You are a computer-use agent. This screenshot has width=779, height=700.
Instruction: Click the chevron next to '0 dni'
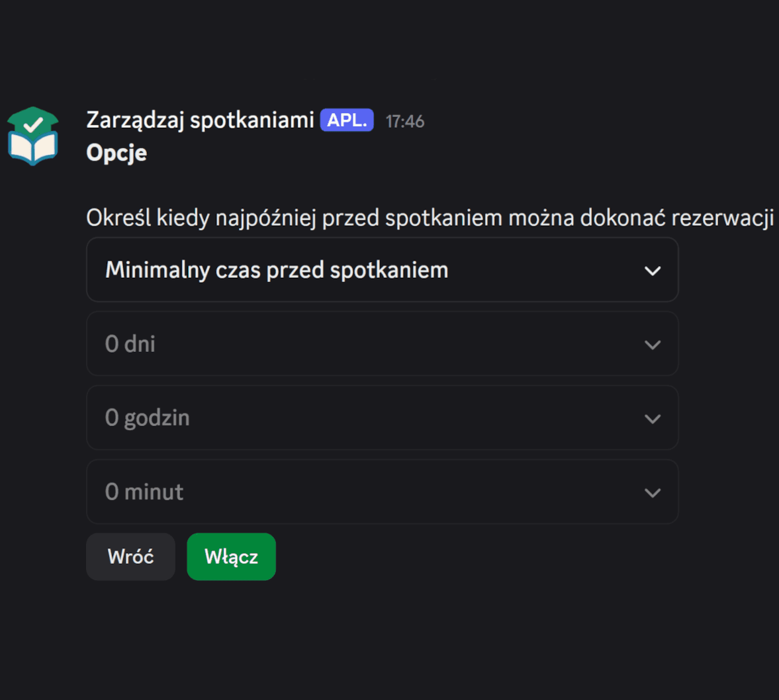(x=653, y=344)
